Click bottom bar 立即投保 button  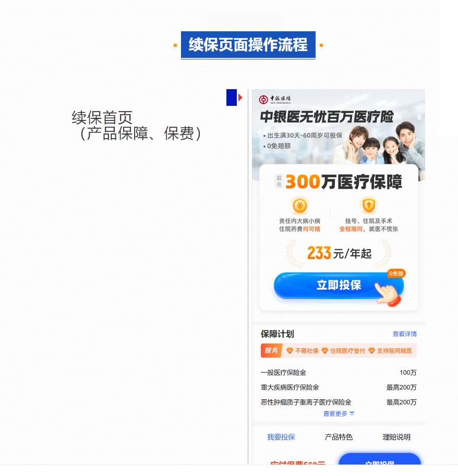click(x=380, y=459)
